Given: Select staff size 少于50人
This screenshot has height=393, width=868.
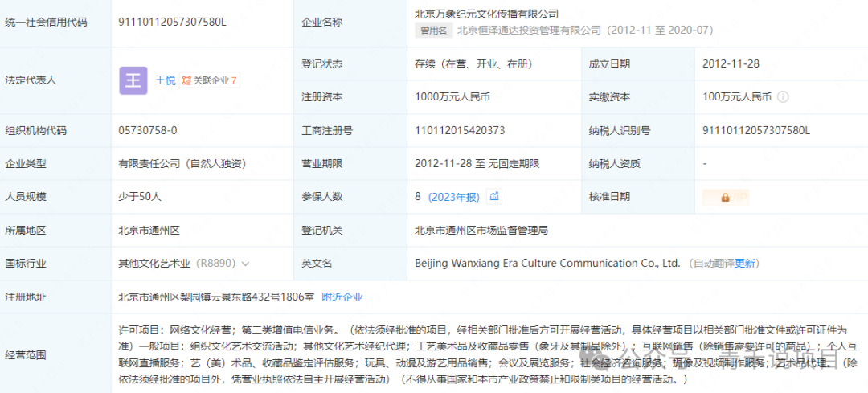Looking at the screenshot, I should point(140,197).
